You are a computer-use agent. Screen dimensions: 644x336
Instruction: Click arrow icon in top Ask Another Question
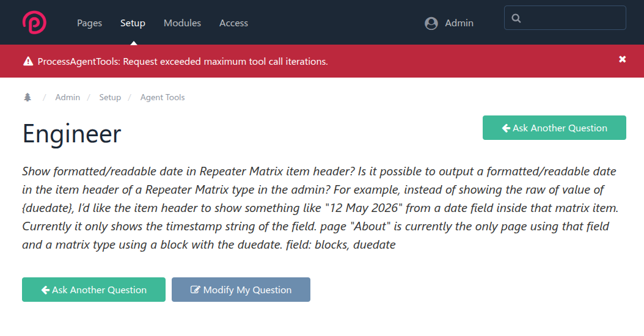(506, 128)
